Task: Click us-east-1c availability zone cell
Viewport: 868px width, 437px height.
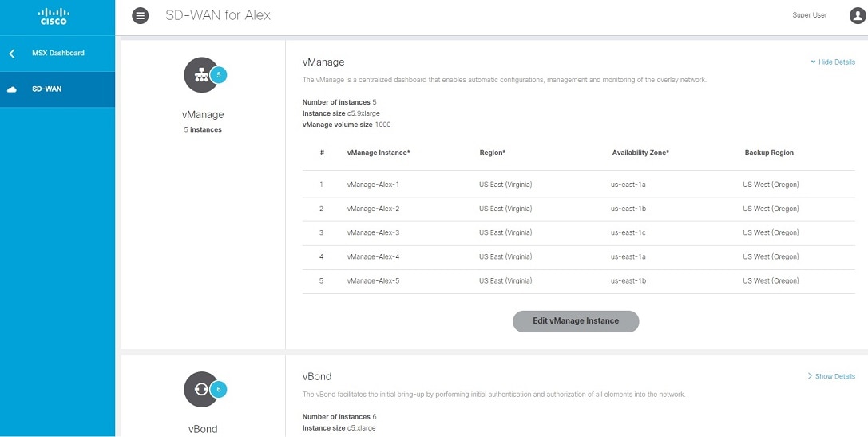Action: coord(628,232)
